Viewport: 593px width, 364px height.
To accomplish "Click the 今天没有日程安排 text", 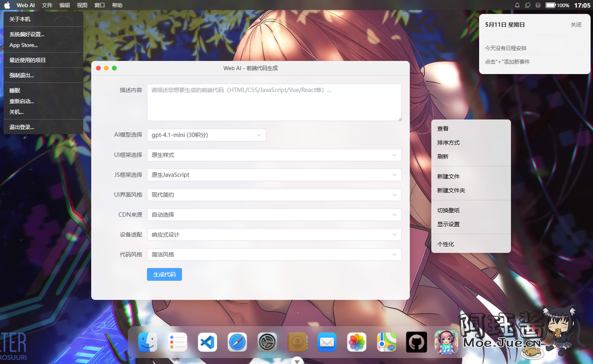I will [505, 48].
